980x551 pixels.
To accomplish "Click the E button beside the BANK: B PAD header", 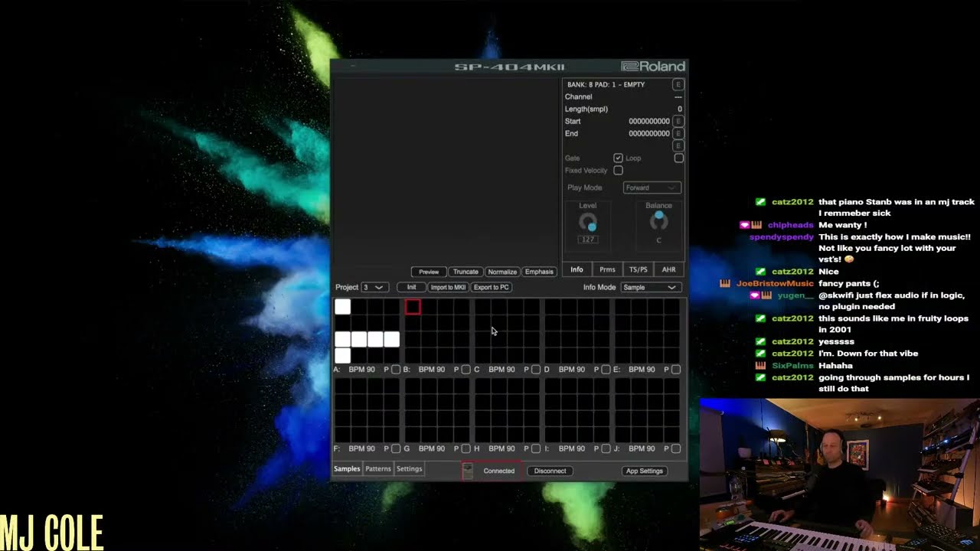I will click(x=678, y=84).
